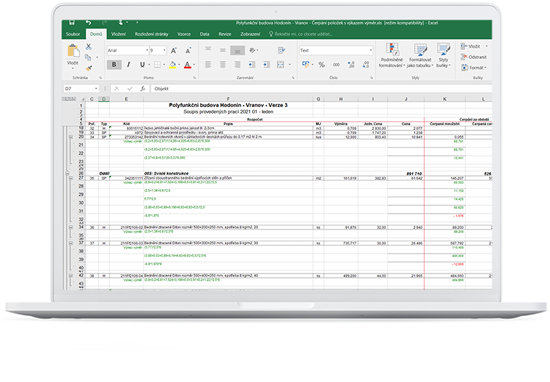The width and height of the screenshot is (550, 382).
Task: Apply borders using the borders icon
Action: click(157, 65)
